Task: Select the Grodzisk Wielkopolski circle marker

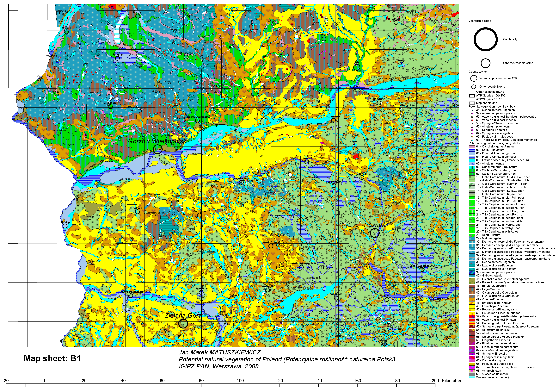Action: click(x=301, y=267)
